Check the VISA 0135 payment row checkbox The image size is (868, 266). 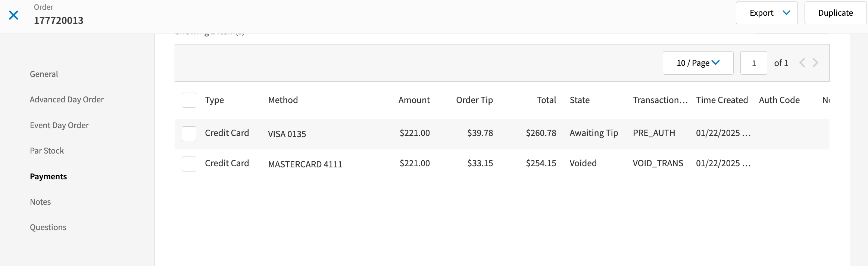pos(189,133)
